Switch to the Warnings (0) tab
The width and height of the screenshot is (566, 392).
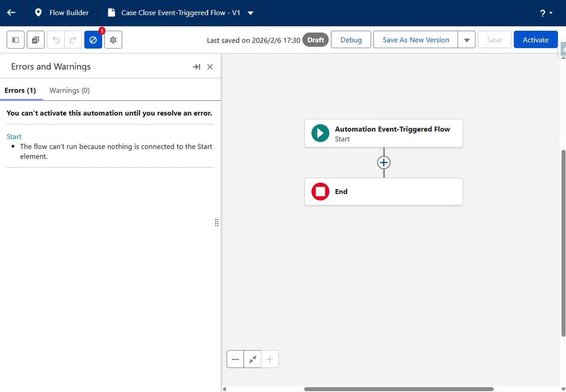pyautogui.click(x=69, y=90)
